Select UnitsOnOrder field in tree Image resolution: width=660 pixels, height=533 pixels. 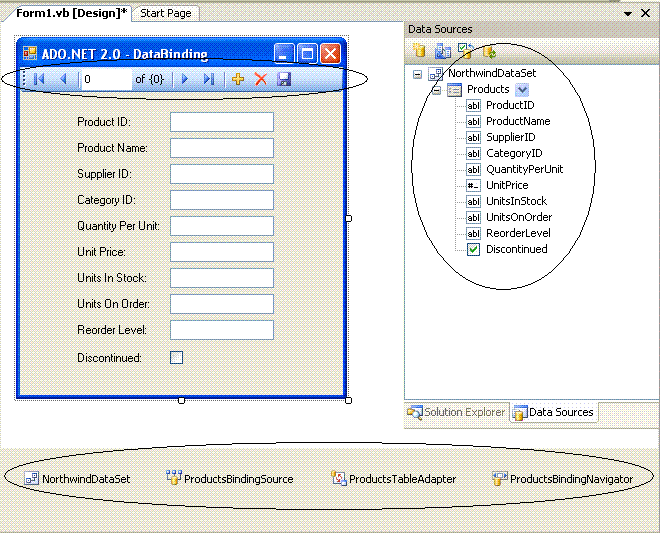(x=519, y=217)
